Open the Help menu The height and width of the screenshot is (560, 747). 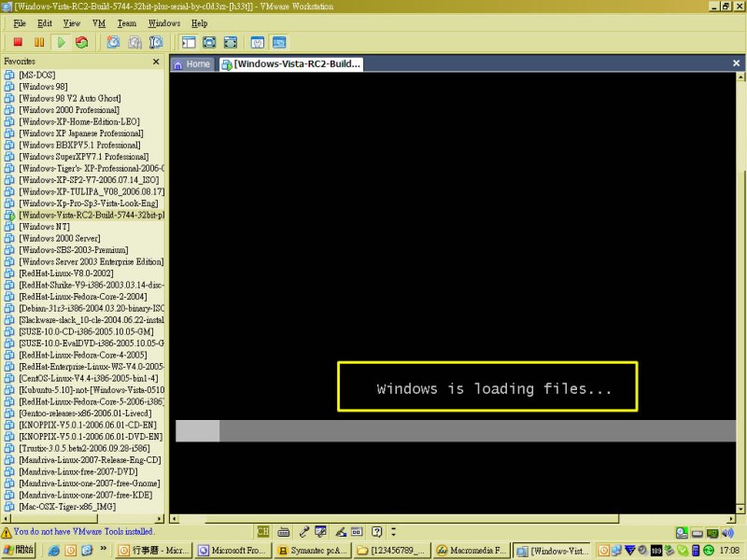[x=199, y=22]
